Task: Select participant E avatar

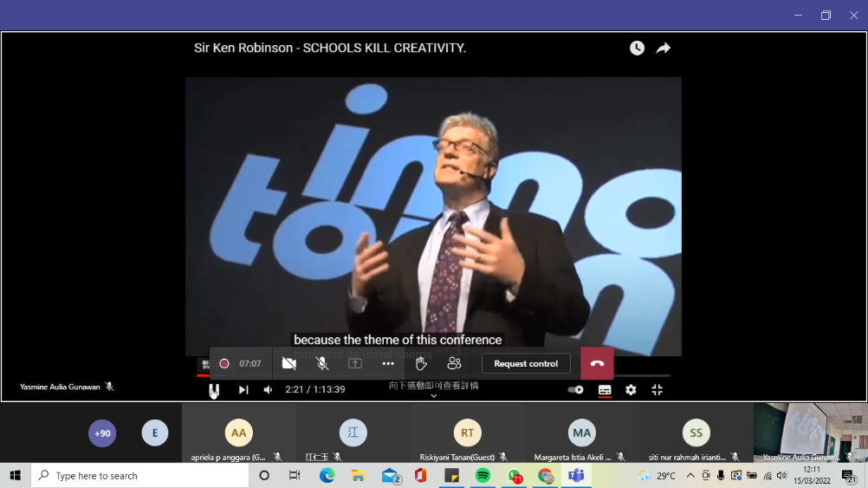Action: point(155,433)
